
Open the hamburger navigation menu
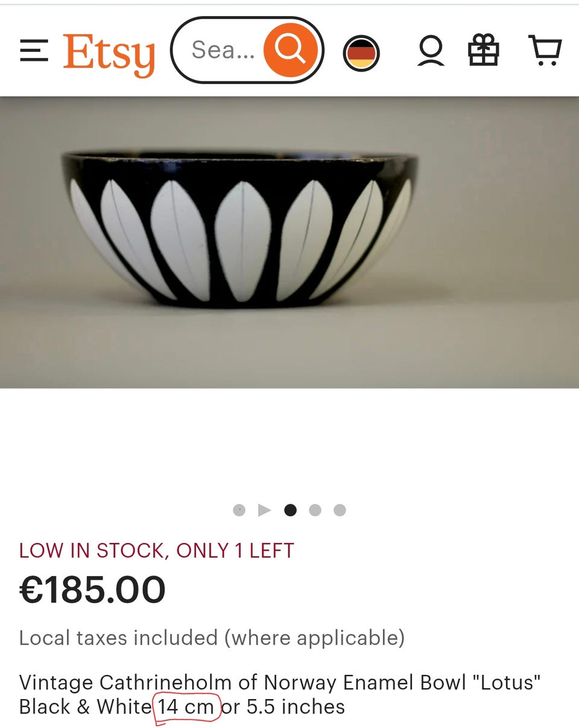[x=34, y=51]
